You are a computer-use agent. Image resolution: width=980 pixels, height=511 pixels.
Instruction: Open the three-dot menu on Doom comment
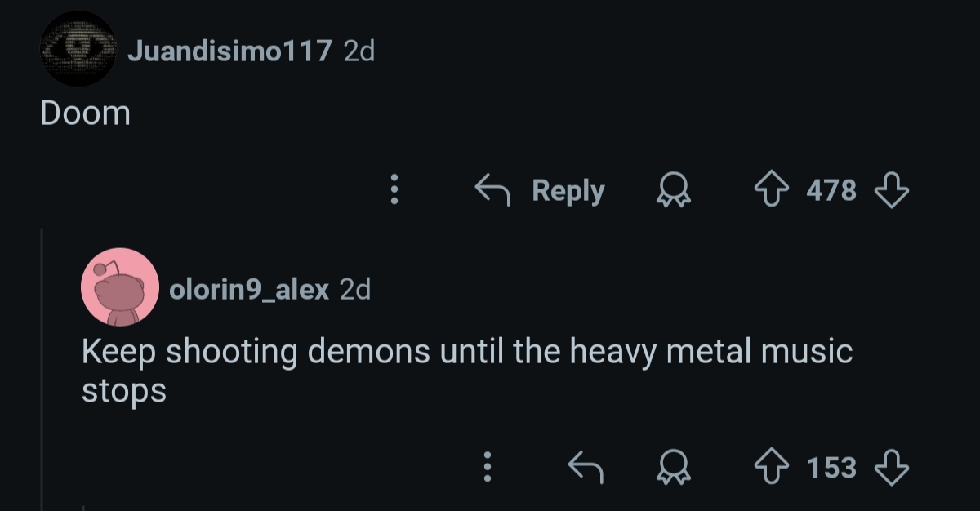point(394,190)
